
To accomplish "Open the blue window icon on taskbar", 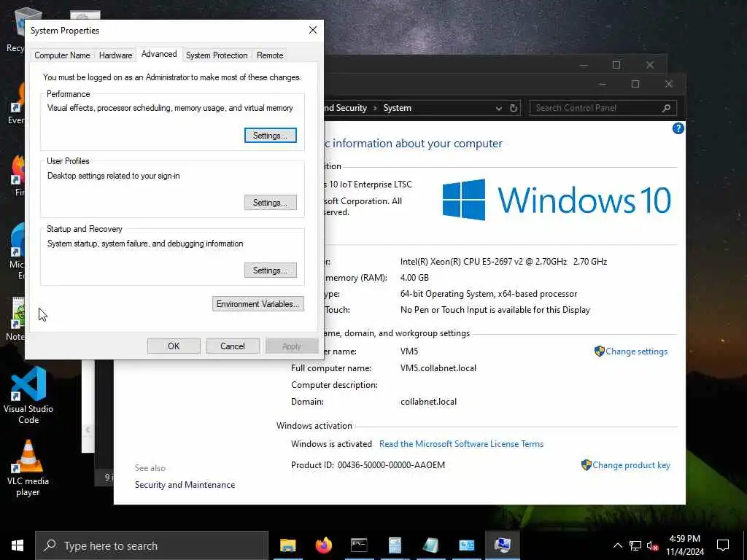I will click(x=466, y=545).
